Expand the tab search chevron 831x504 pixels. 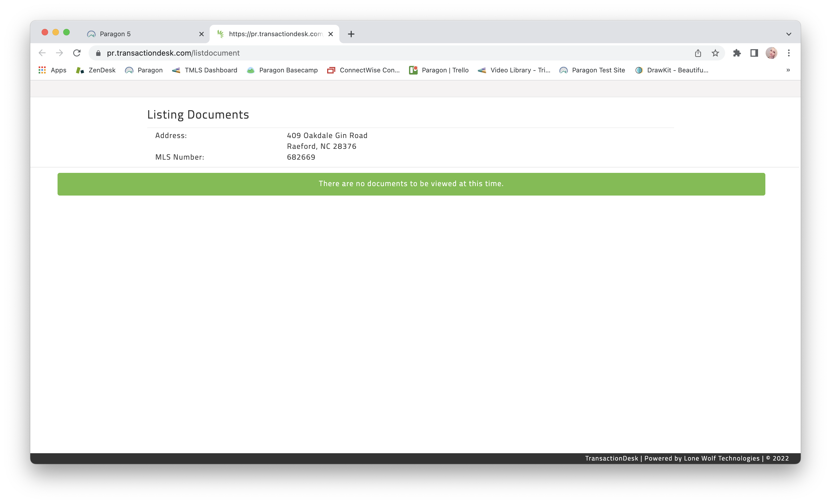coord(789,34)
